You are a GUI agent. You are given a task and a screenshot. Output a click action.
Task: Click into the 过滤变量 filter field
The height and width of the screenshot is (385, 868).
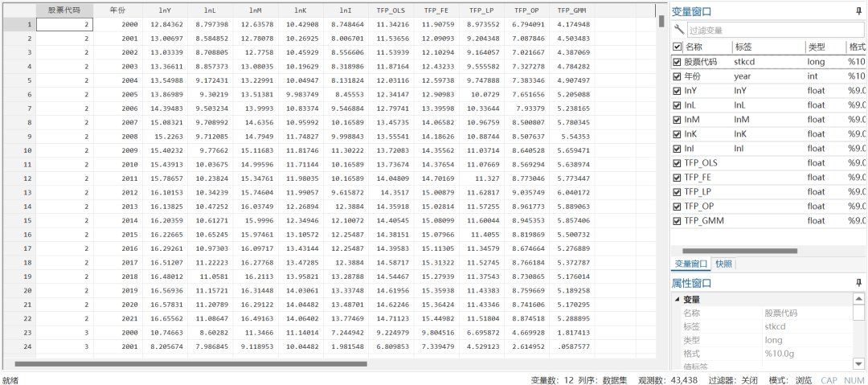(x=775, y=31)
